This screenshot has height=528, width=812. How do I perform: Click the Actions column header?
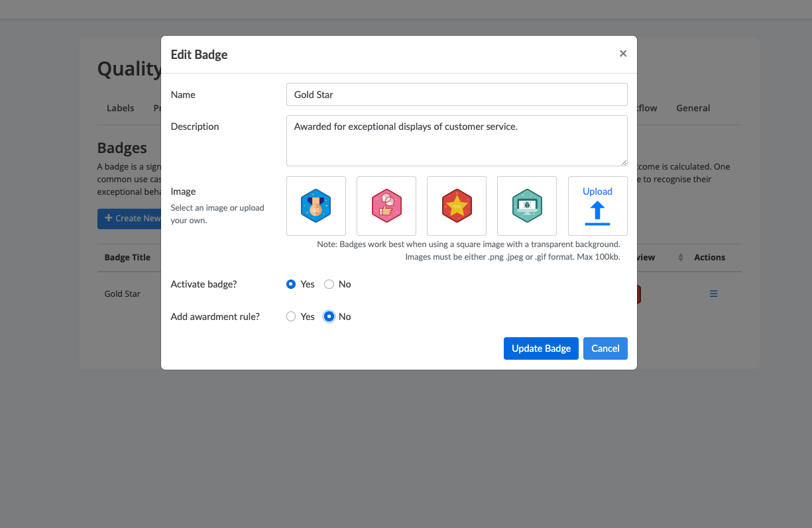(710, 258)
